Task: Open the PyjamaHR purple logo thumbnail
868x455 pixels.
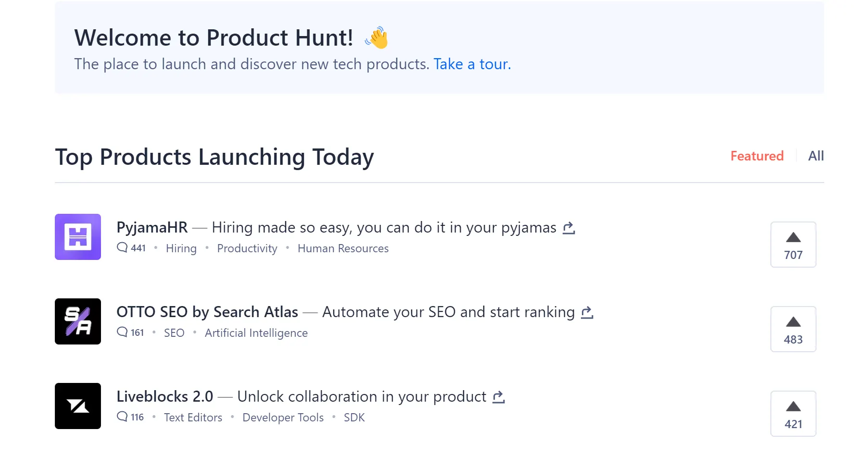Action: pos(78,237)
